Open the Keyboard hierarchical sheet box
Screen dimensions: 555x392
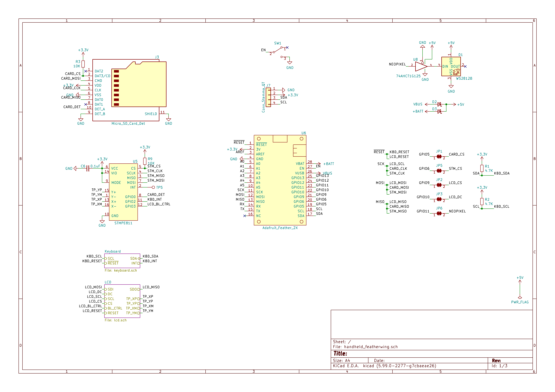click(122, 261)
